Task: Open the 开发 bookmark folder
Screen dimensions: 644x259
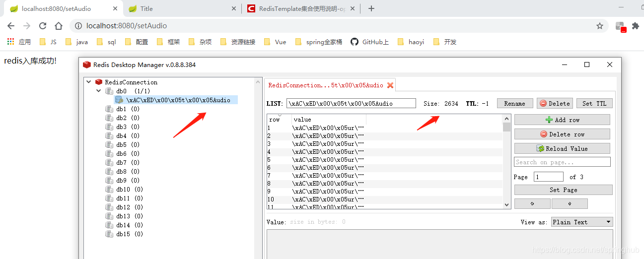Action: click(x=445, y=42)
